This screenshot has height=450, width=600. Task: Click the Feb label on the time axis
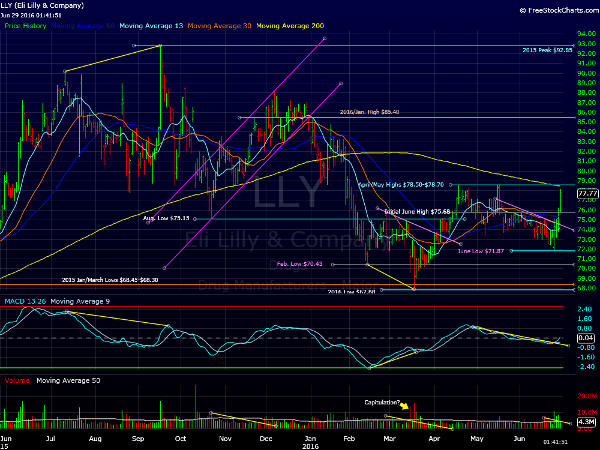pos(349,439)
